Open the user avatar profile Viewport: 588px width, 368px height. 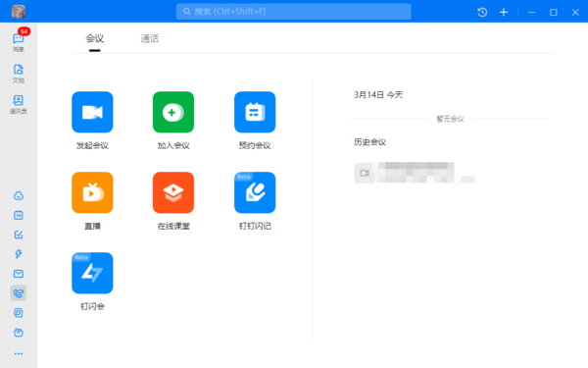(18, 12)
